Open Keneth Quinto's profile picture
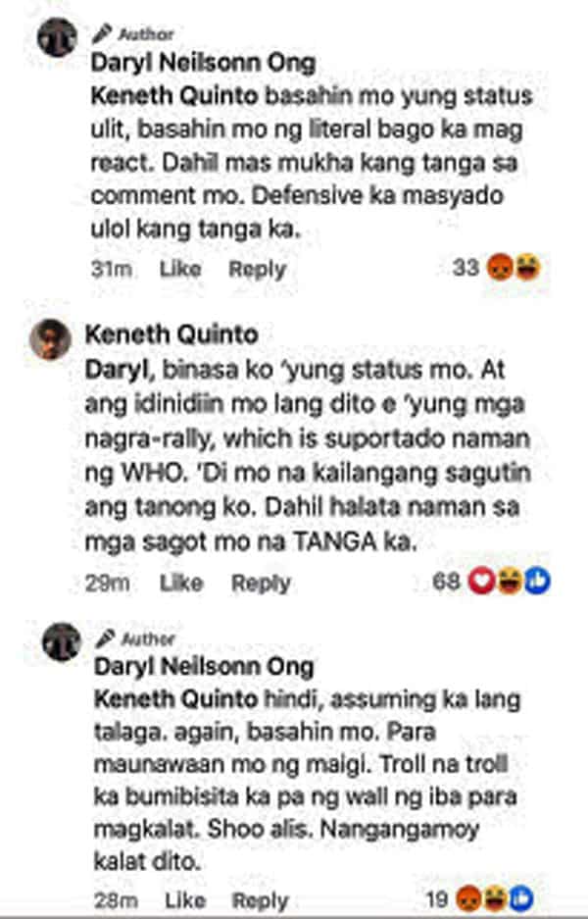This screenshot has width=588, height=919. [50, 339]
